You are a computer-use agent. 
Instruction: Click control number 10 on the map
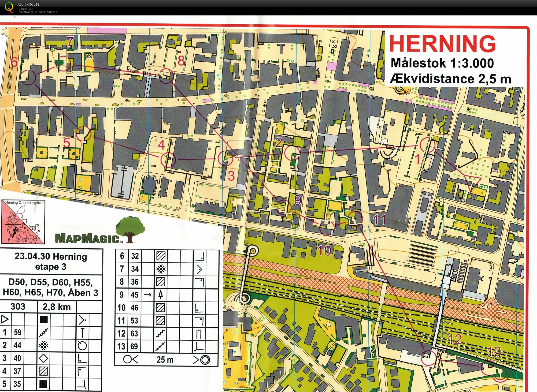click(325, 250)
